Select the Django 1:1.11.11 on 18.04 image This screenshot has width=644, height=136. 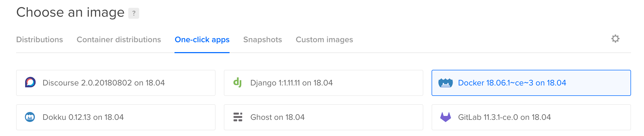click(x=324, y=83)
